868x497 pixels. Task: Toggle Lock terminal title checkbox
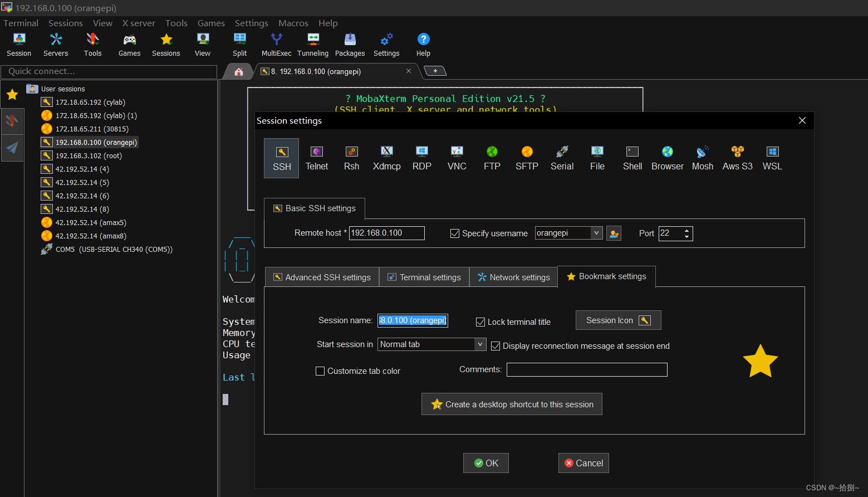point(480,322)
